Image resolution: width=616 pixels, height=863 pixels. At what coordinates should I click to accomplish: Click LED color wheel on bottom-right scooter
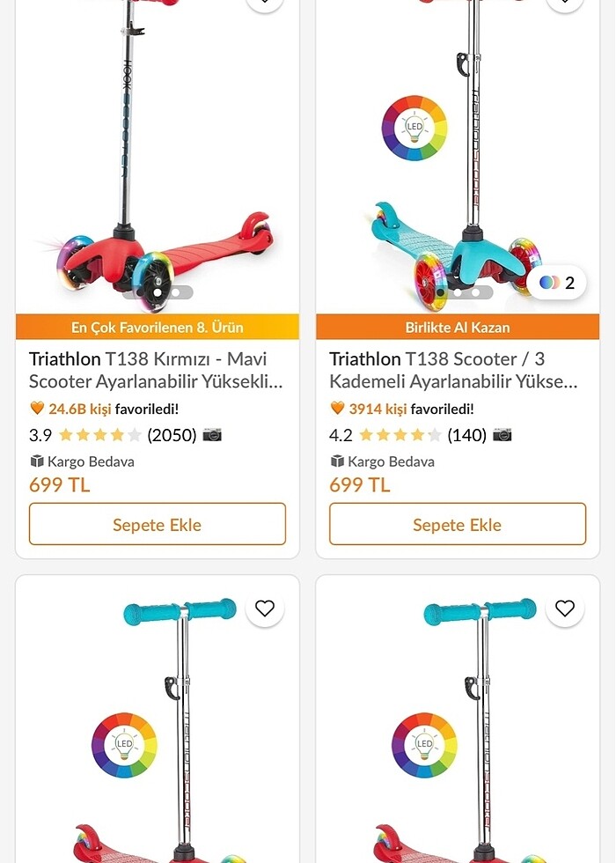424,745
